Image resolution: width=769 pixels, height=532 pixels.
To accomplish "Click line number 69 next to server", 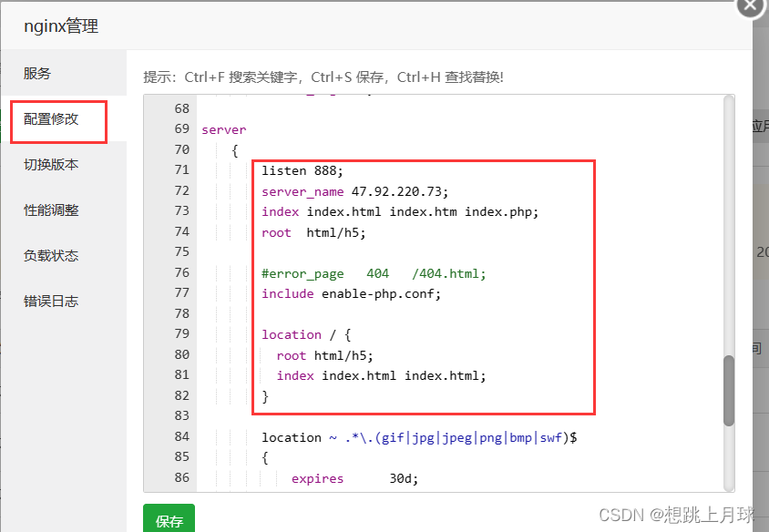I will click(181, 128).
